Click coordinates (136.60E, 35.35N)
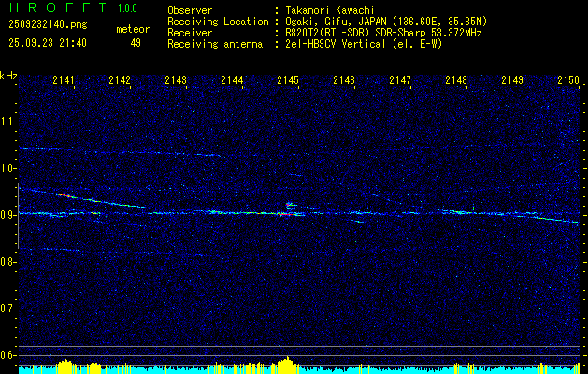This screenshot has width=588, height=374. pos(438,22)
